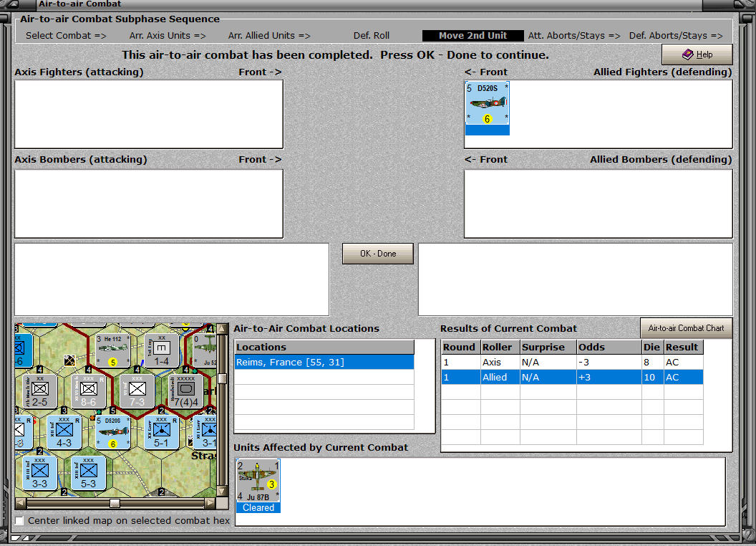Viewport: 756px width, 546px height.
Task: Click the +3 odds cell
Action: pos(609,377)
